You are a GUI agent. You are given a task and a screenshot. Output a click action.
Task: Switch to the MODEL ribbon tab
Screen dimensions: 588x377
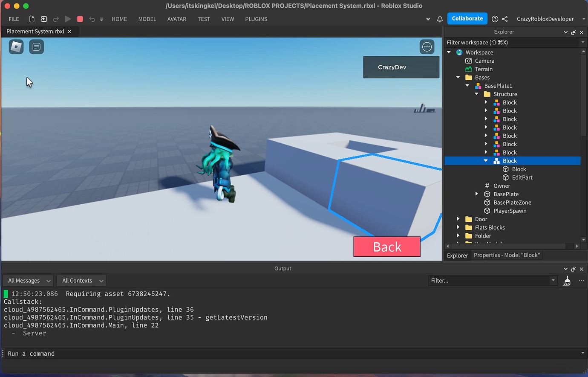(x=147, y=19)
